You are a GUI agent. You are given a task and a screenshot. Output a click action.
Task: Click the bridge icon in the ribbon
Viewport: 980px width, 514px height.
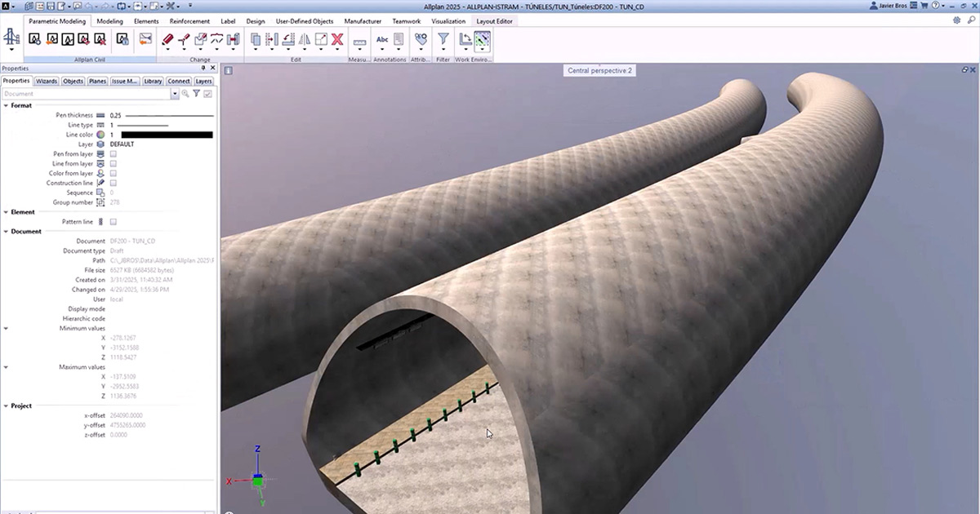[12, 38]
